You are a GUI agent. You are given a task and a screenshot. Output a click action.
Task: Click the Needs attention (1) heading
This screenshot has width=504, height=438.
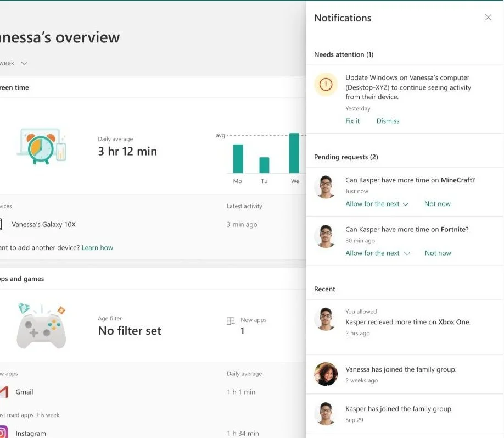tap(344, 54)
